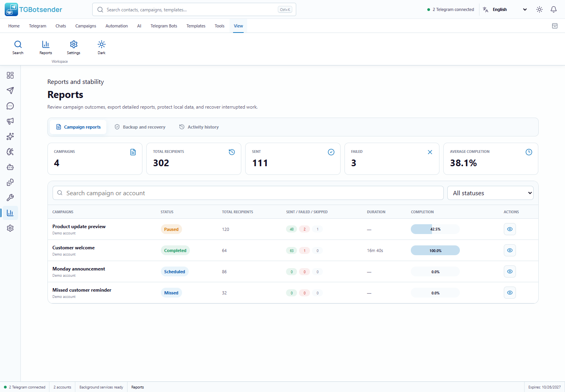View the Product update preview report

(510, 229)
